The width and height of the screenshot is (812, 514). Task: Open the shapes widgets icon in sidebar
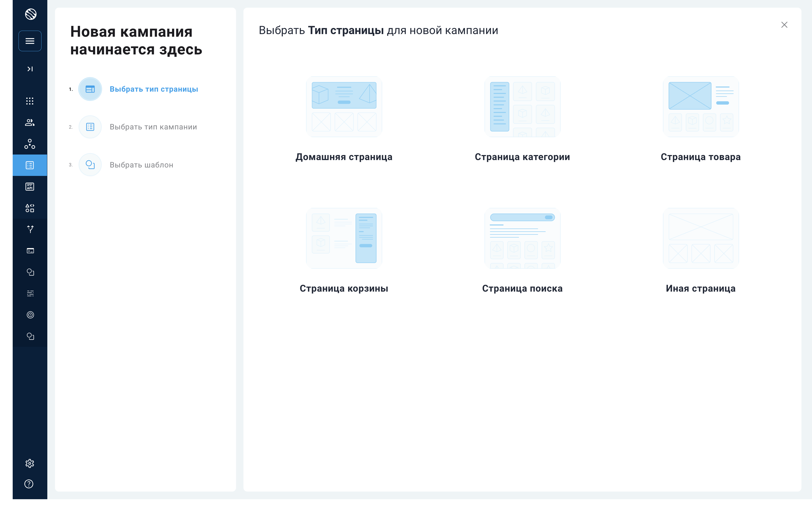click(30, 208)
